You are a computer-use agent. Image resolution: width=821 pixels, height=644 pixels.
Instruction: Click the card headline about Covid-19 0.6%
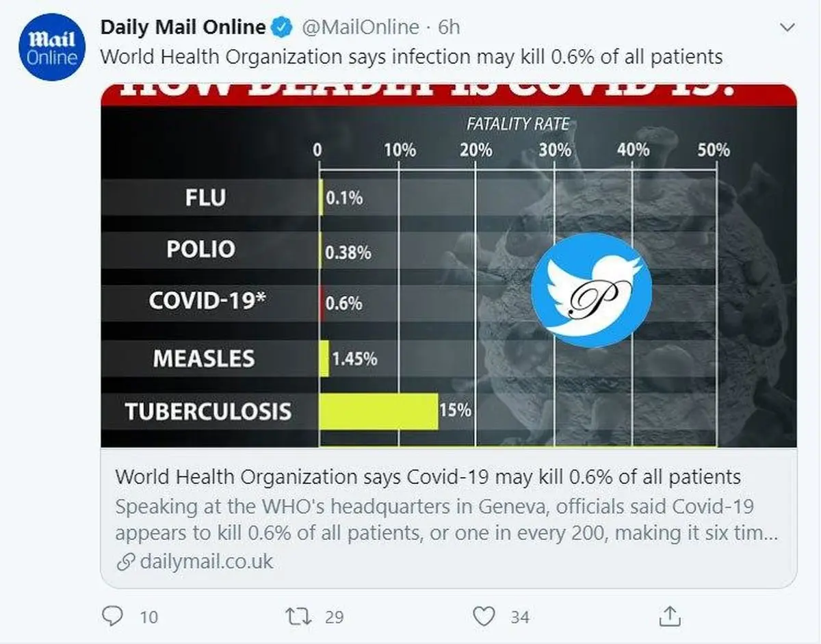[x=428, y=476]
